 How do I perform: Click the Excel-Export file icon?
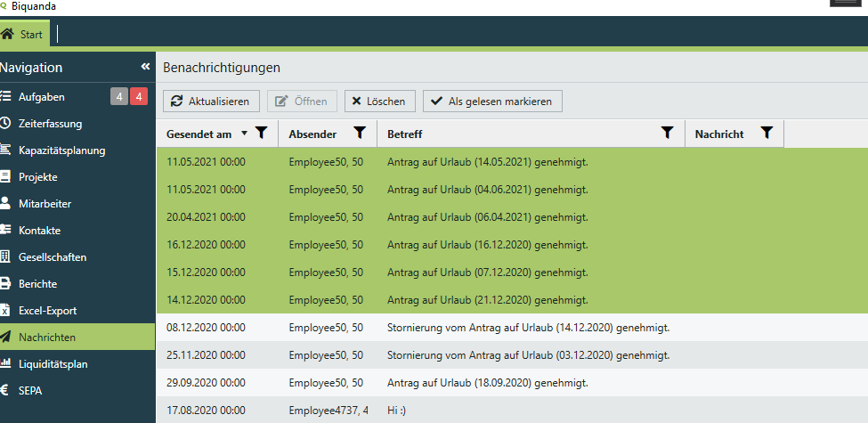6,311
